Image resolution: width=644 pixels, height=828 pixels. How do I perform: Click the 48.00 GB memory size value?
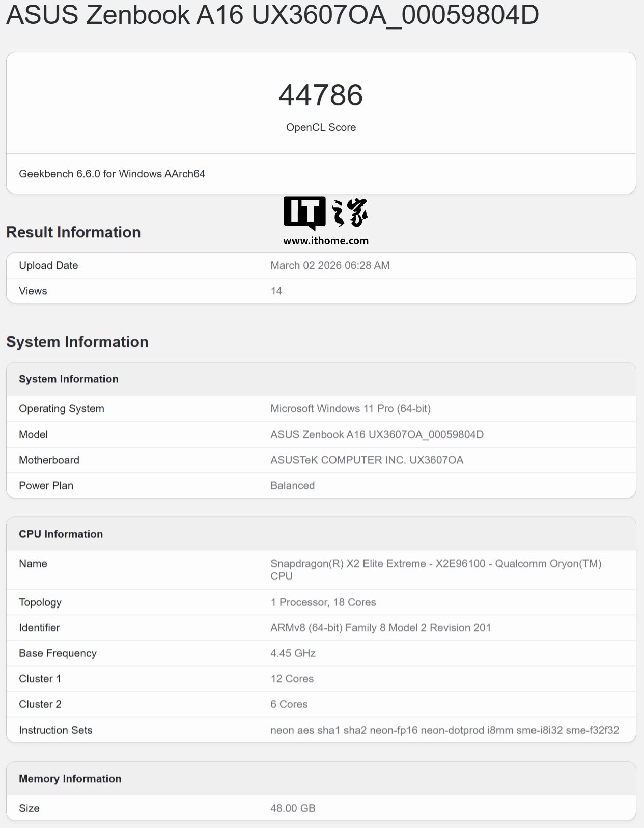293,808
